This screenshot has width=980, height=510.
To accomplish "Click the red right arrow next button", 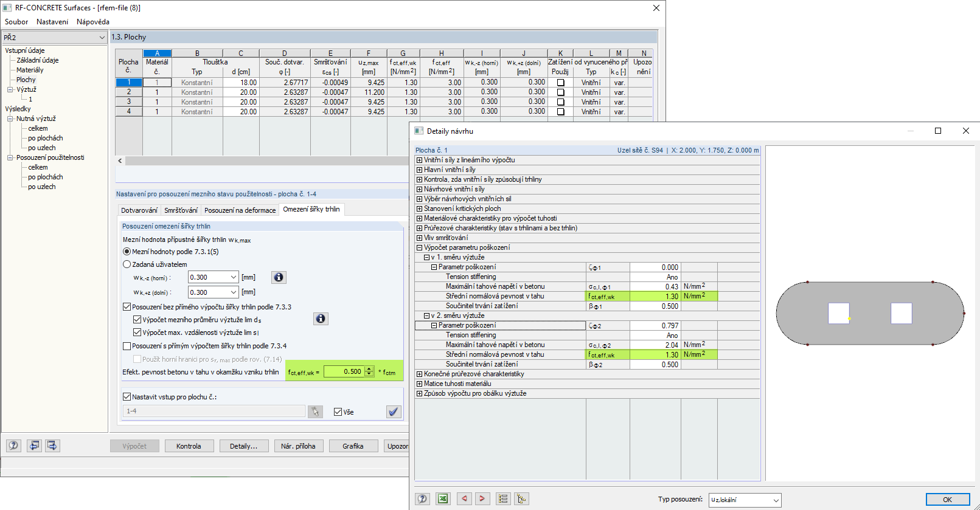I will [482, 498].
